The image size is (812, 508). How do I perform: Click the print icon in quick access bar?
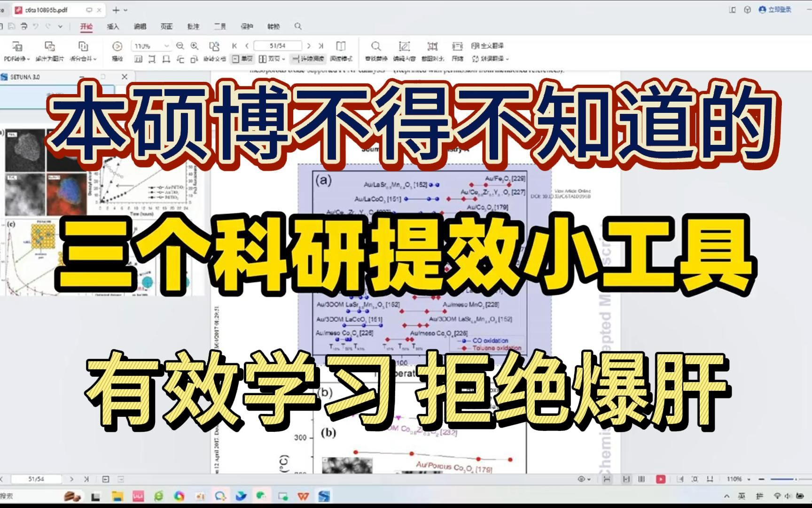pos(23,26)
